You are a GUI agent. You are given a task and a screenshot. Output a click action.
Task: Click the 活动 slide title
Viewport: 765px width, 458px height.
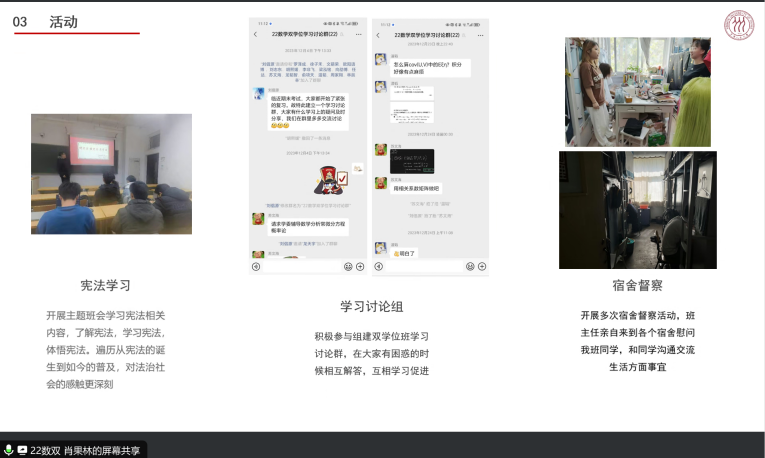[63, 22]
